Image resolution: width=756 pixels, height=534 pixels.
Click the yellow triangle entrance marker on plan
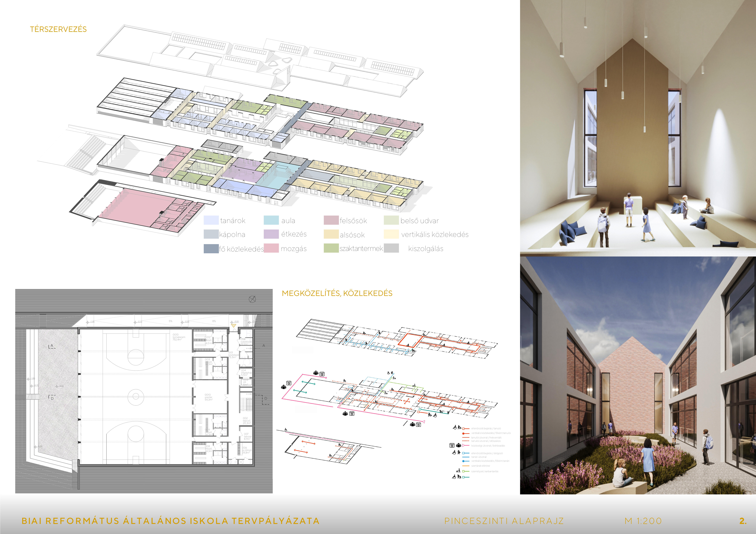coord(233,326)
